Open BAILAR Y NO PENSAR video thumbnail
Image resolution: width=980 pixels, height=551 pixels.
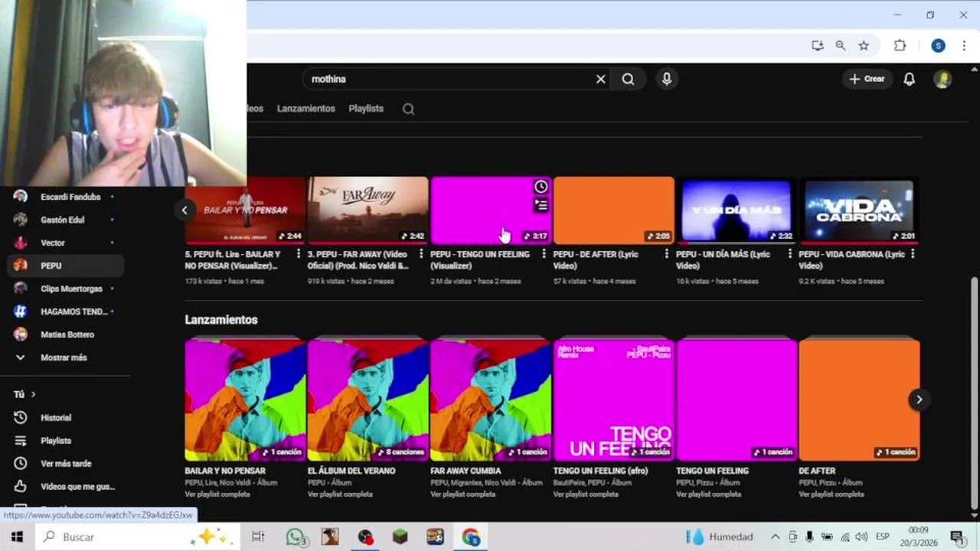245,210
